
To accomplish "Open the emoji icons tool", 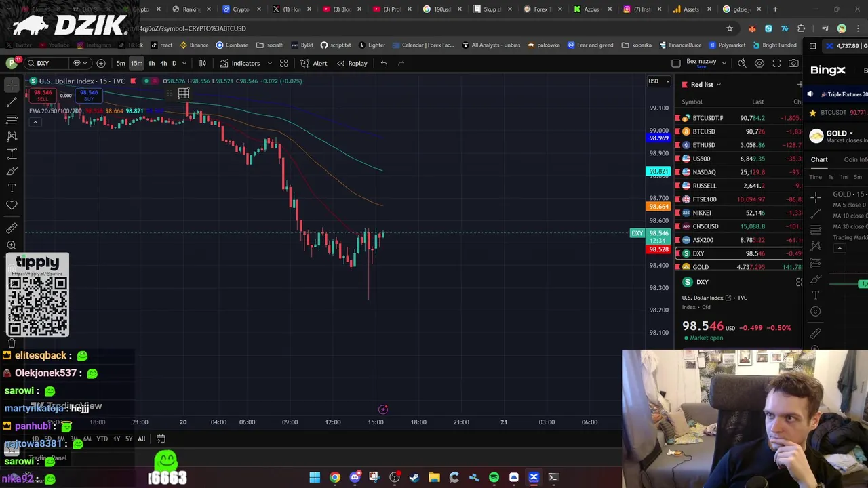I will point(12,205).
